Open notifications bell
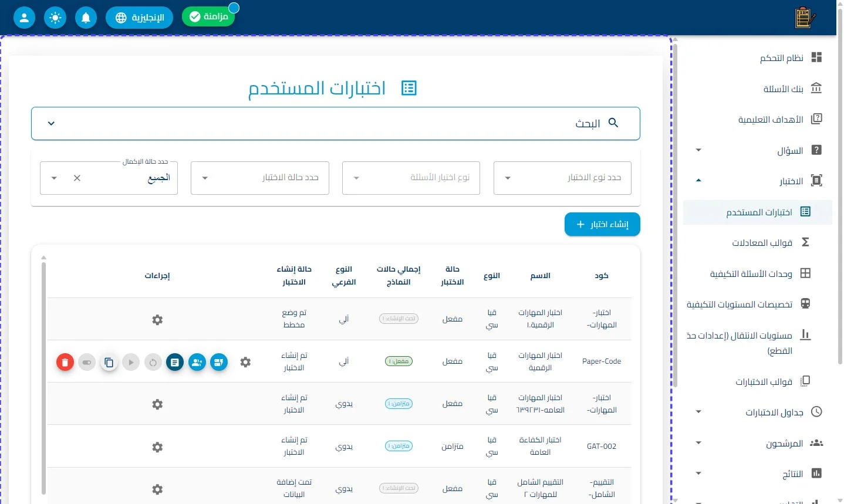This screenshot has height=504, width=844. [x=86, y=18]
